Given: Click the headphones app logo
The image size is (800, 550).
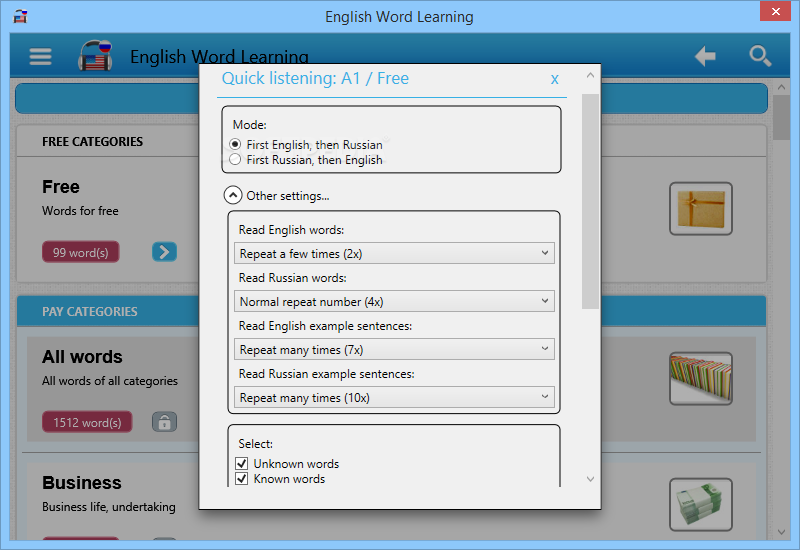Looking at the screenshot, I should (x=95, y=55).
